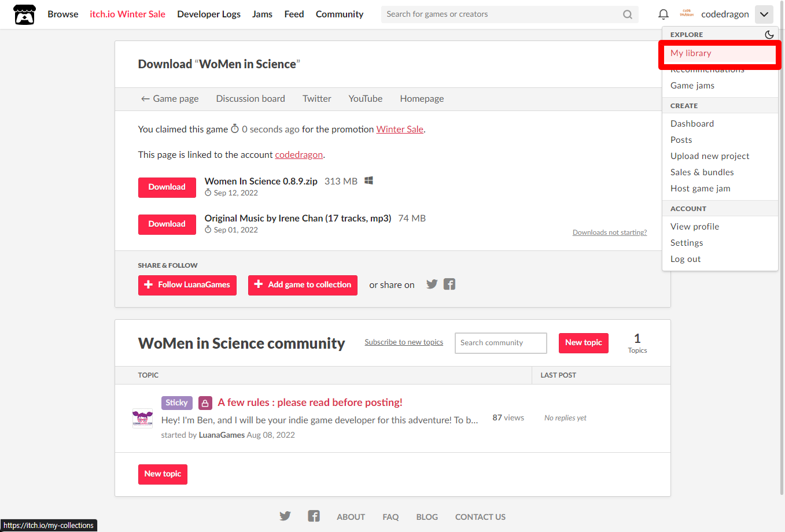The image size is (785, 532).
Task: Open footer Facebook icon
Action: [x=314, y=516]
